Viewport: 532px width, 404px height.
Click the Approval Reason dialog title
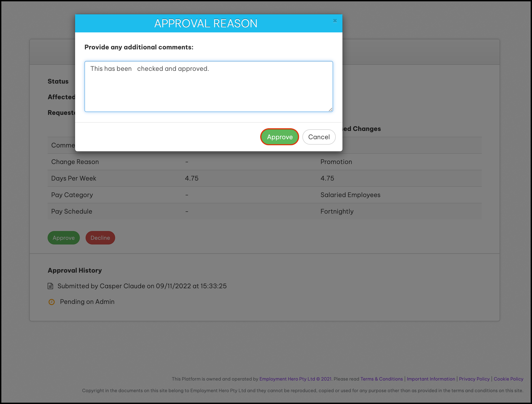(206, 23)
